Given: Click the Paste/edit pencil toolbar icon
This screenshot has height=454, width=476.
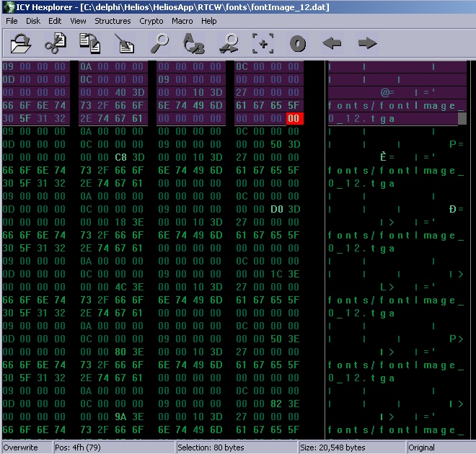Looking at the screenshot, I should coord(125,44).
